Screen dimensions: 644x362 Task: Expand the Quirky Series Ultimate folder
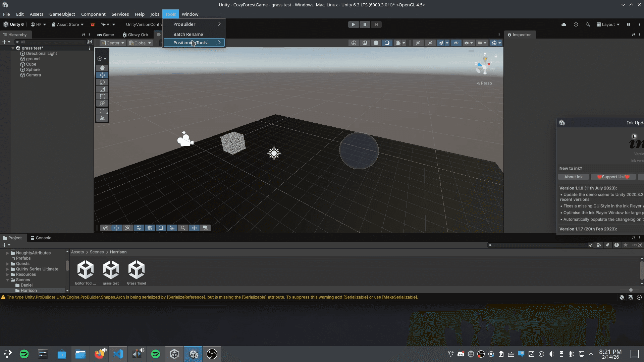pos(8,269)
